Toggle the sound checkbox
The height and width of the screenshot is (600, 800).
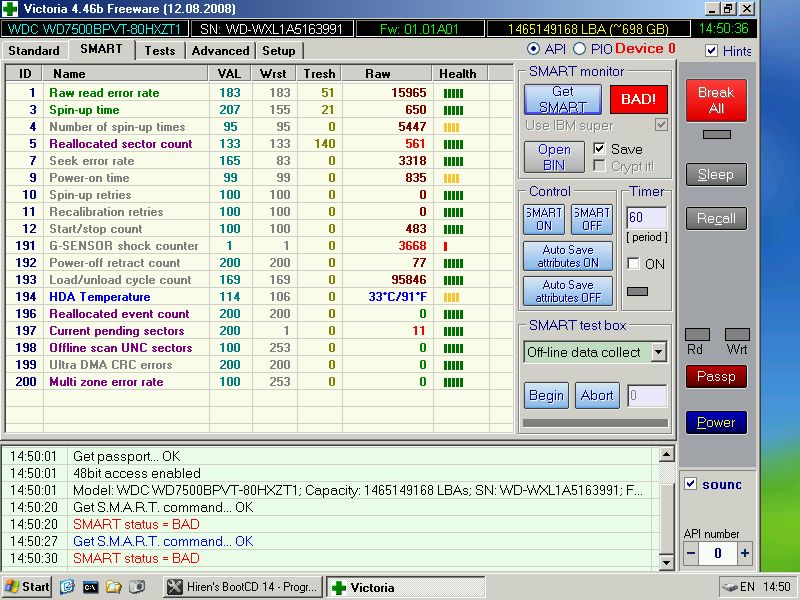click(690, 484)
